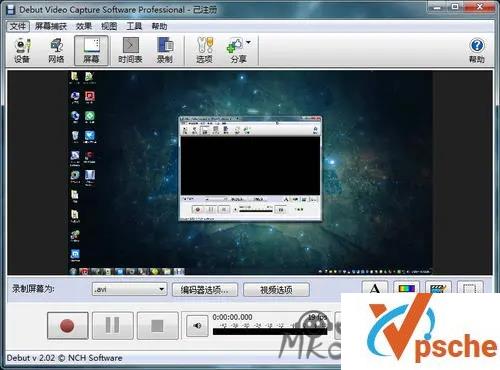The width and height of the screenshot is (500, 370).
Task: Select the 设备 (Device) capture source
Action: (22, 50)
